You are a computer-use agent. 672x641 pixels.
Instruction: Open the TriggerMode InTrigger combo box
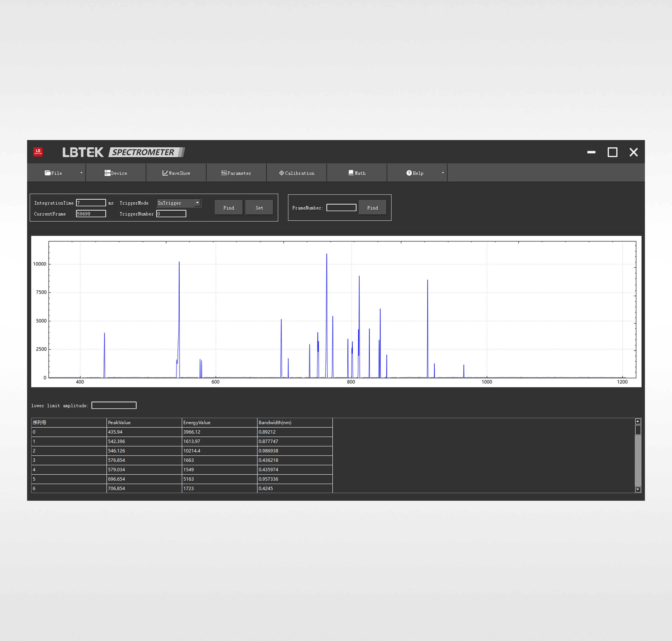pos(178,203)
